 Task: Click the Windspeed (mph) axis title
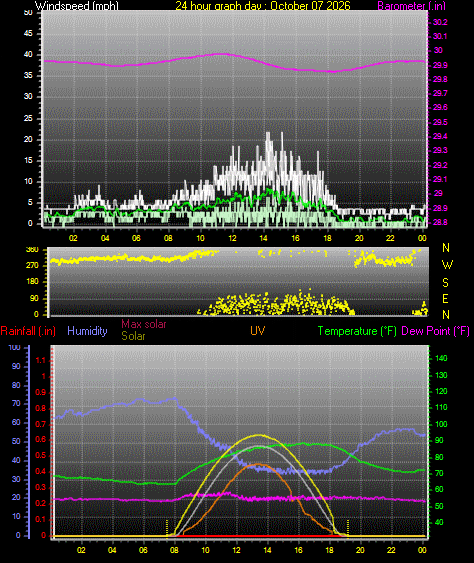pos(76,5)
